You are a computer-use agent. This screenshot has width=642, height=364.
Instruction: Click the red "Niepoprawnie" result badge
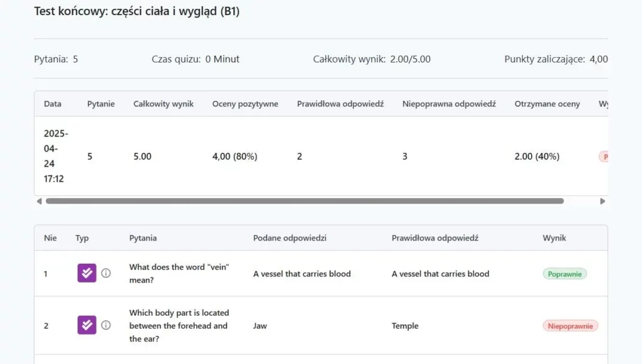(x=570, y=326)
